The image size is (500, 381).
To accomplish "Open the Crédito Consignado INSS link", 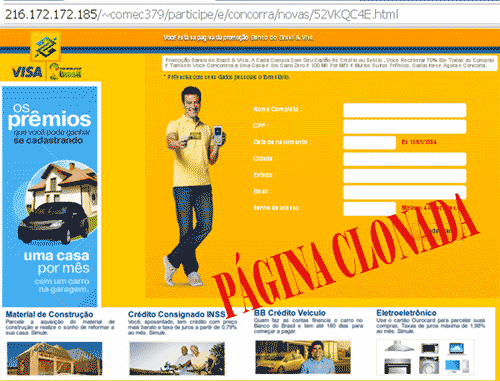I will click(176, 314).
